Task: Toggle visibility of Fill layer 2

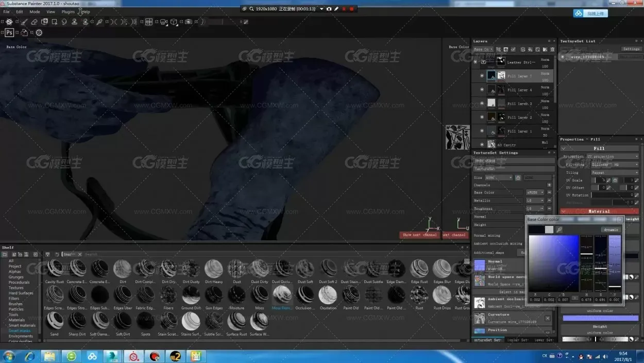Action: pos(482,117)
